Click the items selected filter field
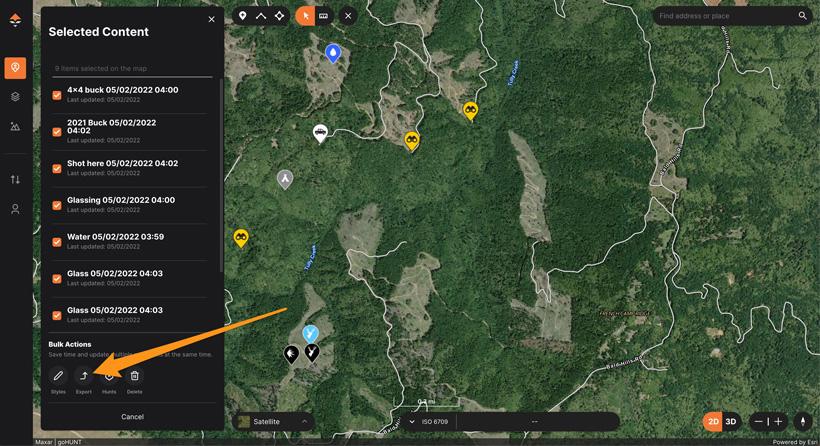The width and height of the screenshot is (820, 446). (132, 68)
